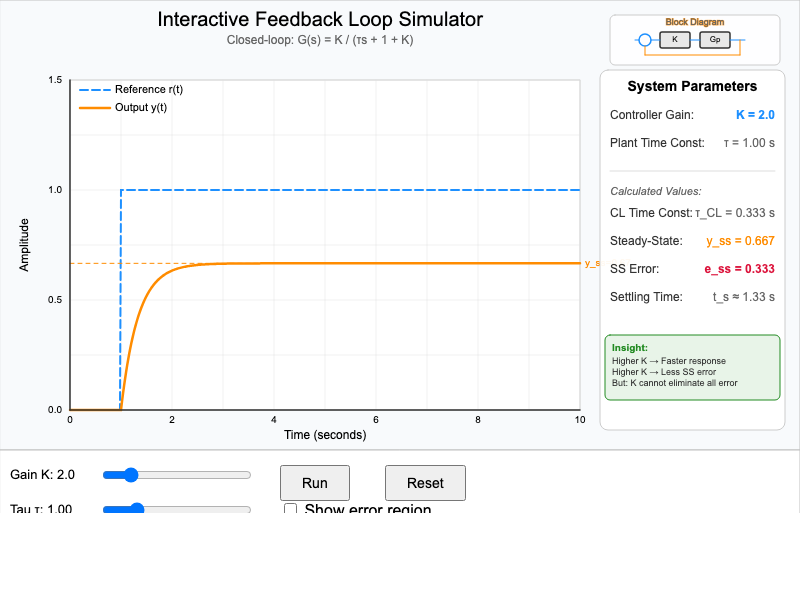Screen dimensions: 800x600
Task: Click the summing junction circle in block diagram
Action: [645, 40]
